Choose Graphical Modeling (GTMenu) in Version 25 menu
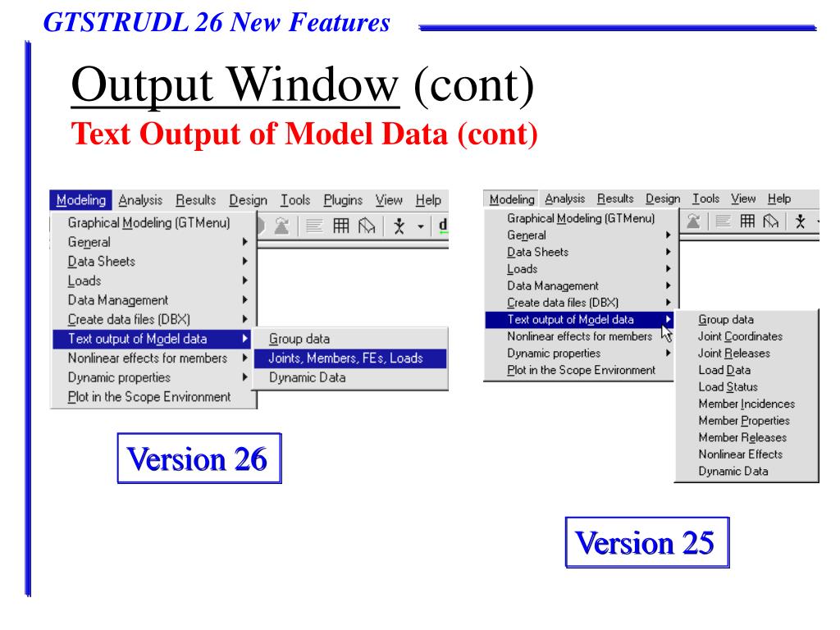The height and width of the screenshot is (630, 840). pyautogui.click(x=580, y=218)
